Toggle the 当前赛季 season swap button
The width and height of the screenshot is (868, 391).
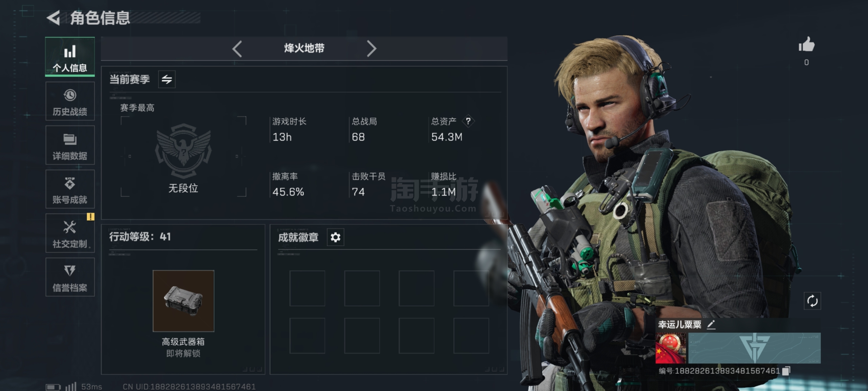[167, 79]
